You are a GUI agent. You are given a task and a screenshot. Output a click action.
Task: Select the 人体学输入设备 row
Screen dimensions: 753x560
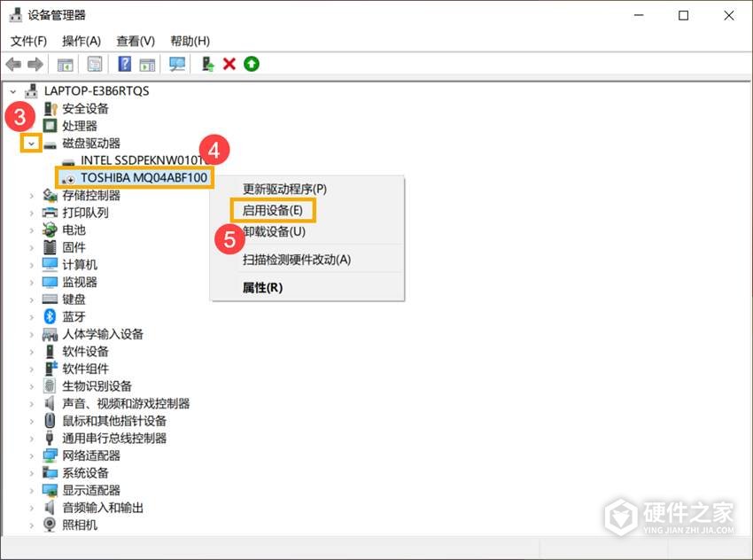click(x=103, y=334)
